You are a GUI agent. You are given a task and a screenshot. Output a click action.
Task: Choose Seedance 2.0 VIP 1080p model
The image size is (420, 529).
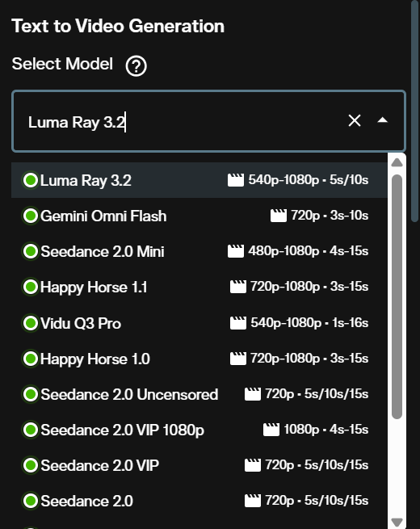coord(199,430)
